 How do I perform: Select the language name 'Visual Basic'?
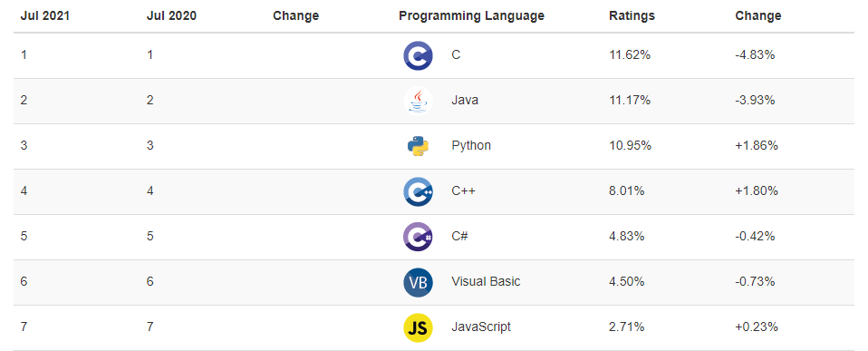pyautogui.click(x=486, y=282)
